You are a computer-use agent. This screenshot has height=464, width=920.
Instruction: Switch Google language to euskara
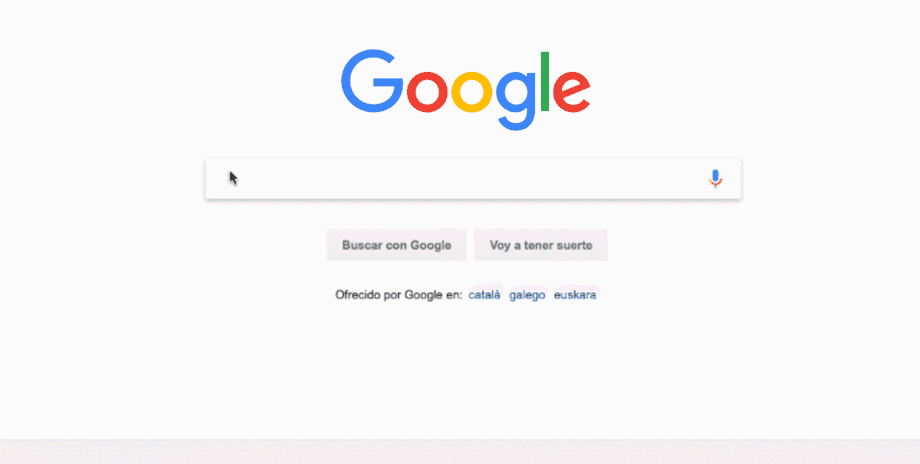[575, 295]
